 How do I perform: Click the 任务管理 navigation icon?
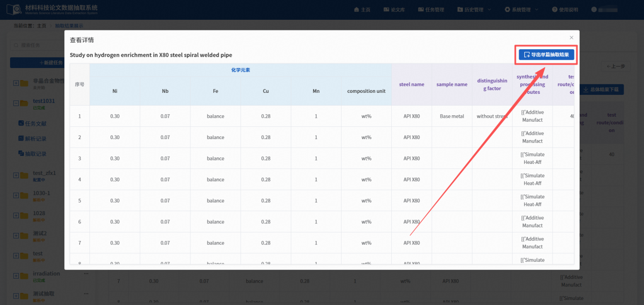click(x=421, y=10)
